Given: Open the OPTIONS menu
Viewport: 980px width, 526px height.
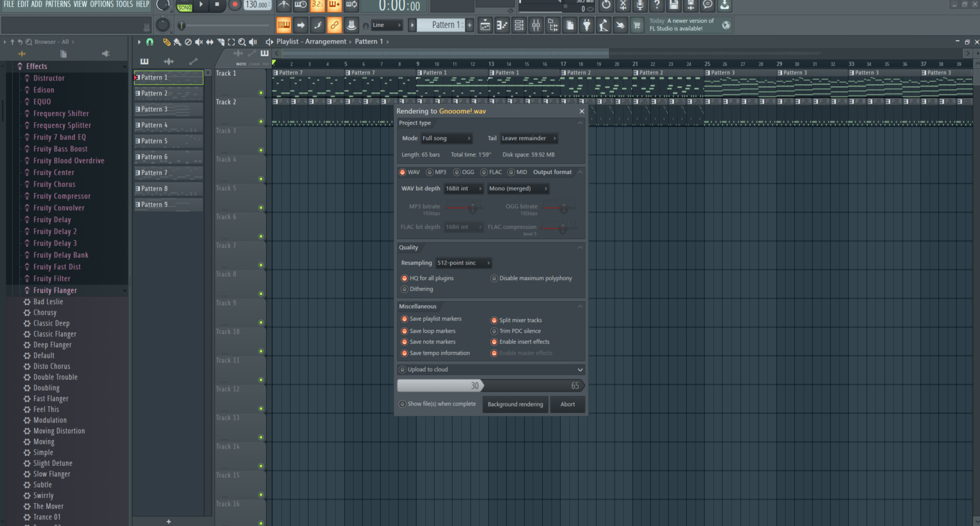Looking at the screenshot, I should point(102,4).
